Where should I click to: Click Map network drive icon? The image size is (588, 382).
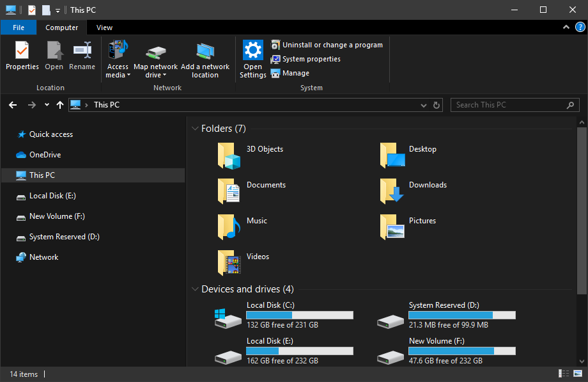pyautogui.click(x=155, y=52)
